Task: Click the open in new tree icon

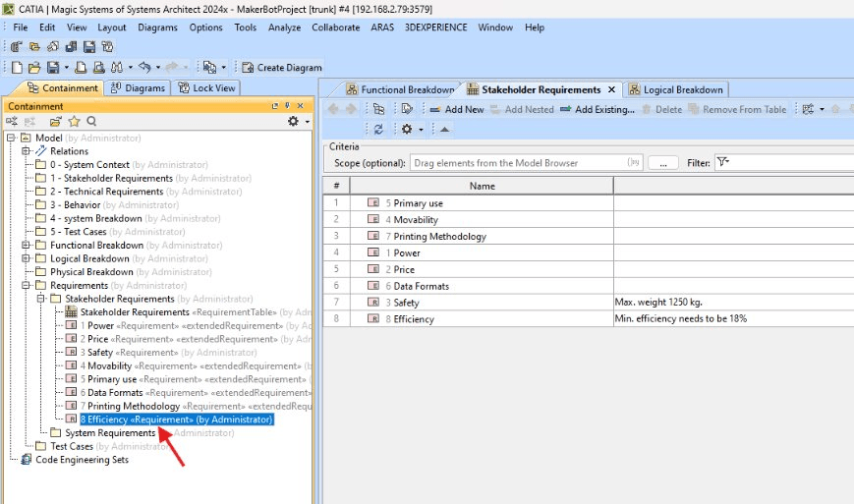Action: tap(56, 122)
